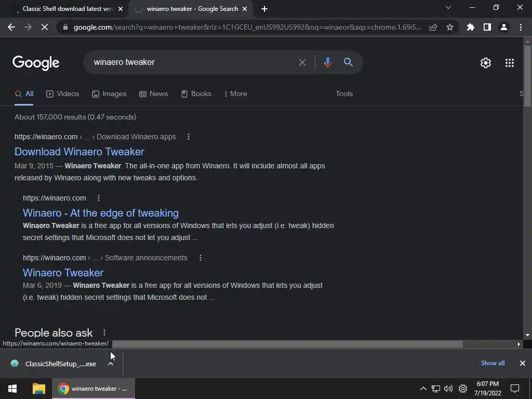532x399 pixels.
Task: Open the volume tray icon
Action: [448, 389]
